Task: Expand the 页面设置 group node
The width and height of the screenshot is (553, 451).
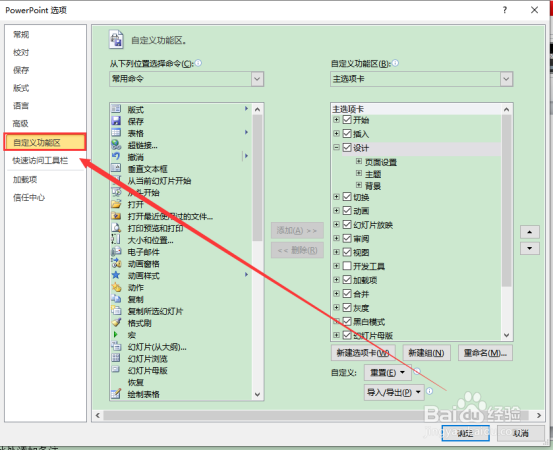Action: [x=359, y=161]
